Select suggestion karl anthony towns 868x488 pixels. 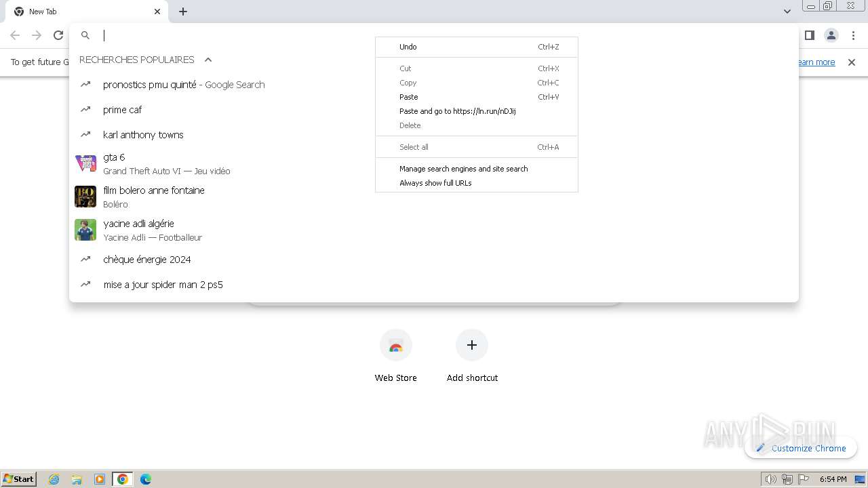434,135
